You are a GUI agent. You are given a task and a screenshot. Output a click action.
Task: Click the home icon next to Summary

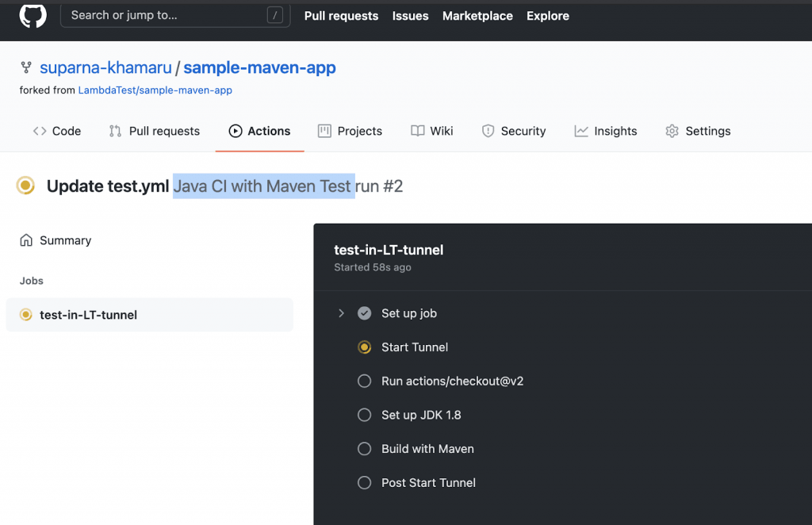(x=26, y=240)
